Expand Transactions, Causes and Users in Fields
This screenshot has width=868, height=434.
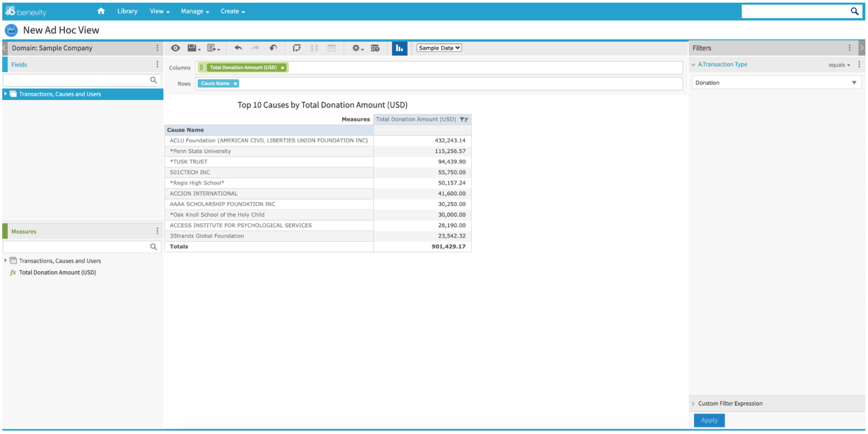coord(5,94)
